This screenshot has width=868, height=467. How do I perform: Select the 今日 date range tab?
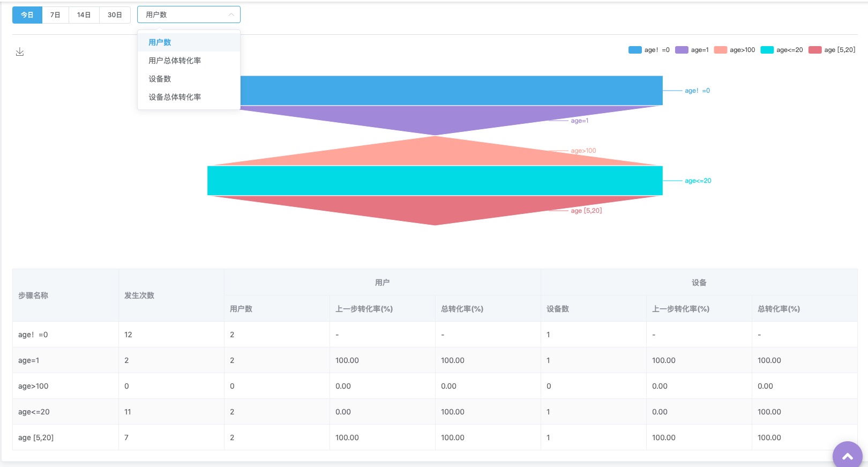(27, 15)
